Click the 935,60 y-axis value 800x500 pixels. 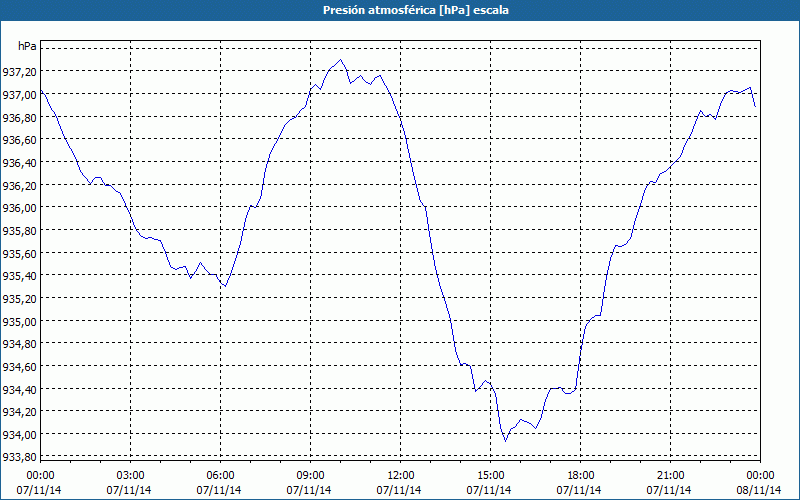tap(19, 254)
